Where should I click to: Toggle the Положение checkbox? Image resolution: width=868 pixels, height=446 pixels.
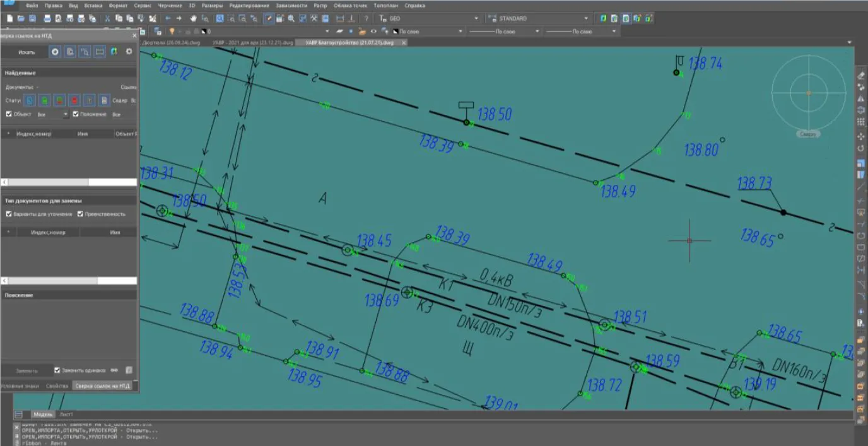[76, 114]
